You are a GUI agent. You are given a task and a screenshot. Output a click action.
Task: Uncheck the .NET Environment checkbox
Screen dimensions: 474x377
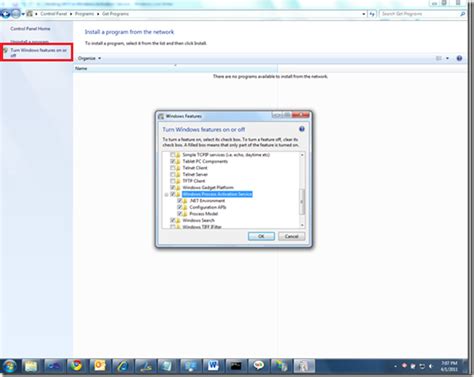[x=180, y=201]
